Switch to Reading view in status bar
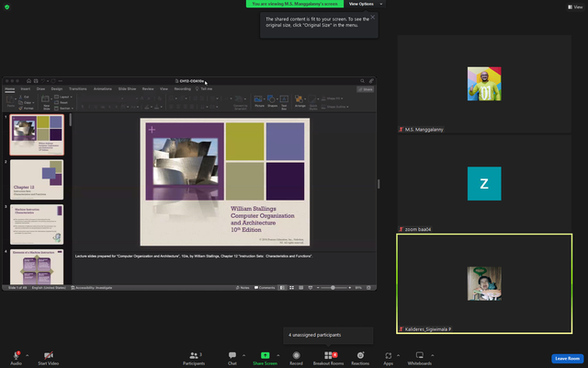Viewport: 588px width, 368px height. [x=300, y=288]
